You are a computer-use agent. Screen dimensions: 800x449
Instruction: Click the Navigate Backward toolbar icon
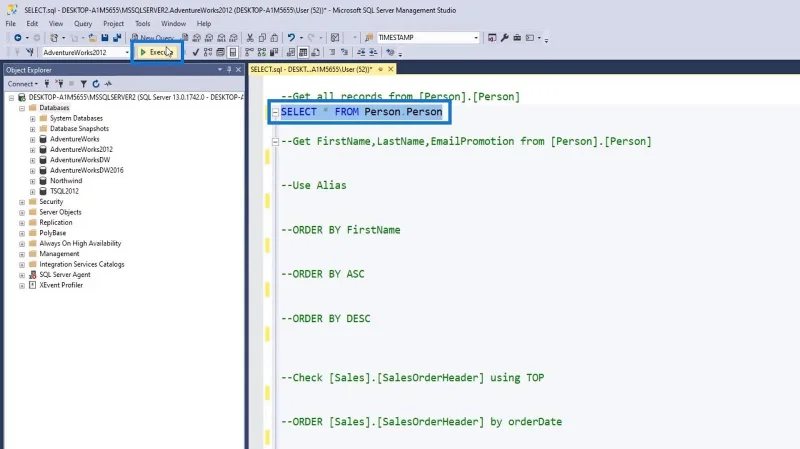[x=18, y=38]
